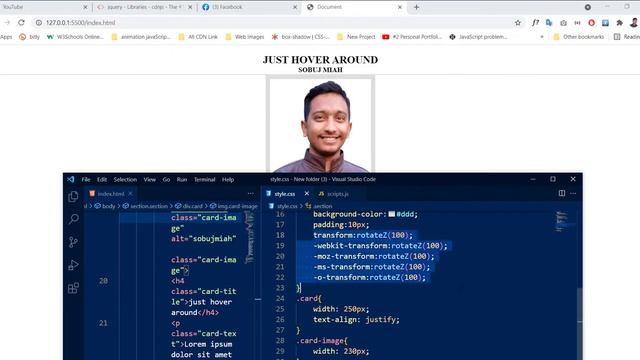Open More Actions for the index.html editor group
The image size is (640, 360).
click(x=250, y=193)
